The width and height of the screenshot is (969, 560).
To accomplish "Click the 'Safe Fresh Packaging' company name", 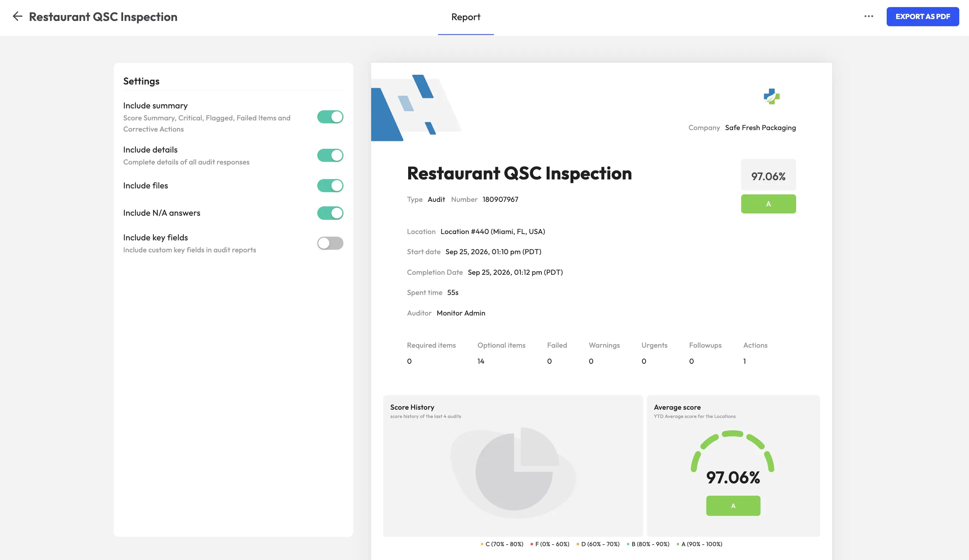I will pos(760,127).
